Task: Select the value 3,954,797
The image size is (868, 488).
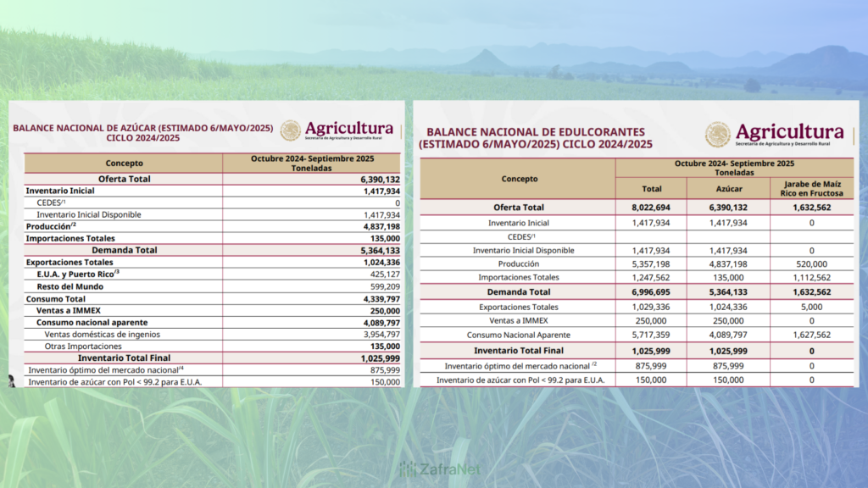Action: click(x=381, y=334)
